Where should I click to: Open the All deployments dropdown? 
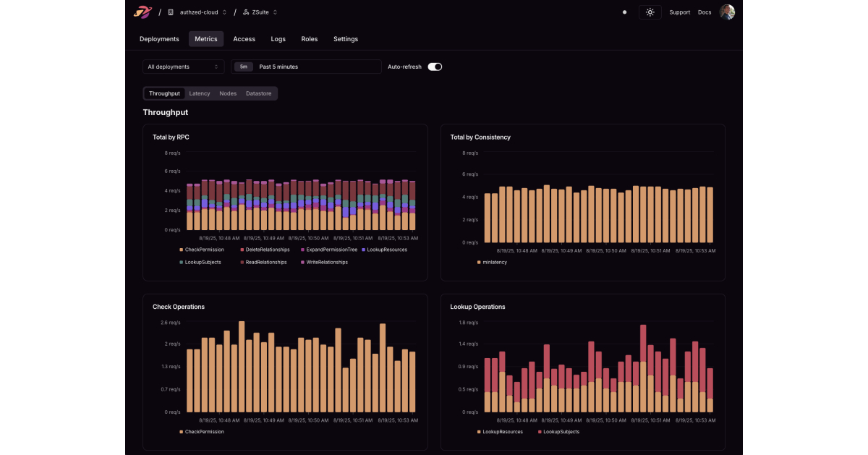[x=183, y=66]
